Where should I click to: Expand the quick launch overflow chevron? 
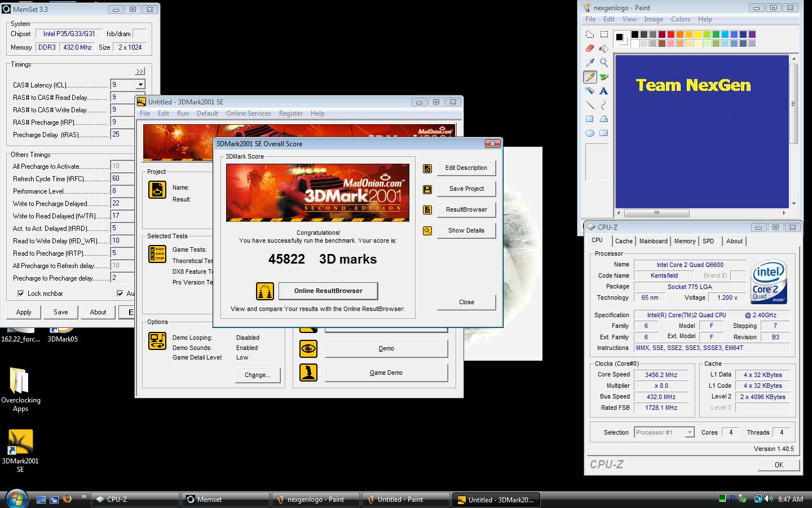click(x=83, y=497)
